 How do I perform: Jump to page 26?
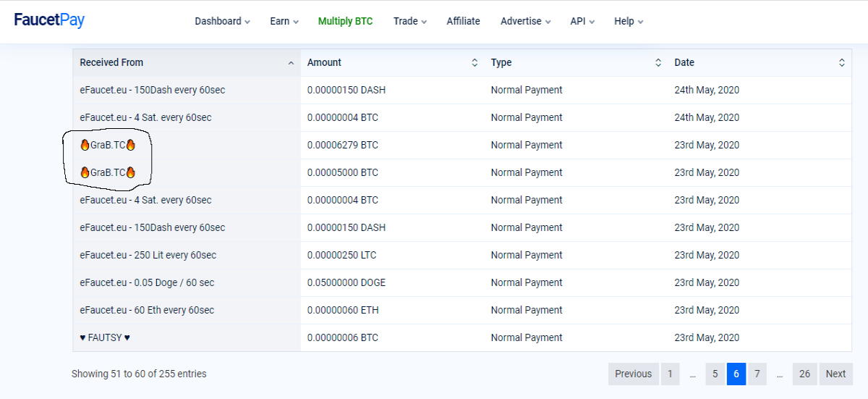(804, 374)
